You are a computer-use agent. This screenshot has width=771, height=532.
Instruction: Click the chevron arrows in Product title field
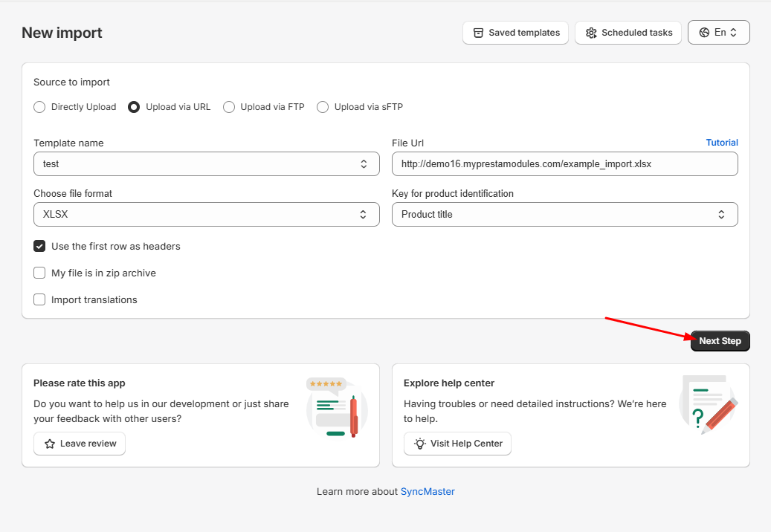[721, 214]
